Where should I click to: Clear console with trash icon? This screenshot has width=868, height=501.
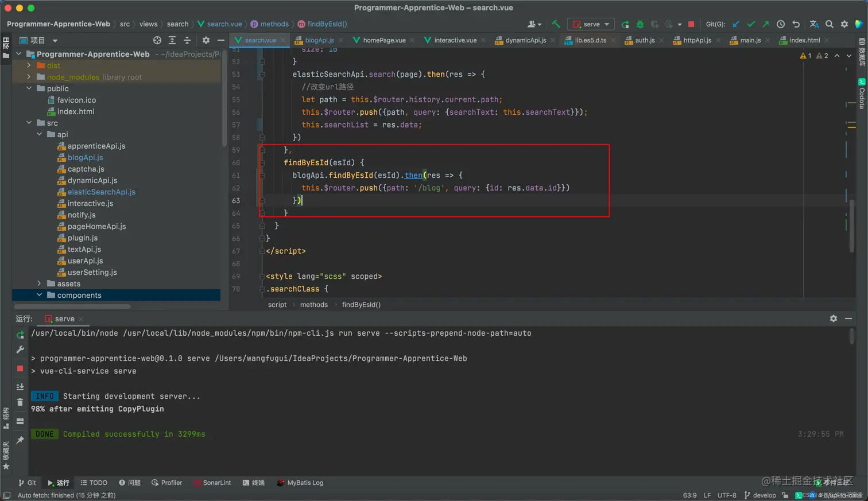pyautogui.click(x=20, y=402)
